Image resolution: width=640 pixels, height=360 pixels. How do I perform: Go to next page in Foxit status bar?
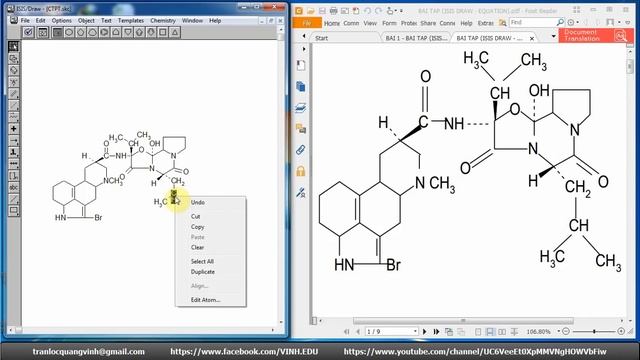[x=424, y=332]
